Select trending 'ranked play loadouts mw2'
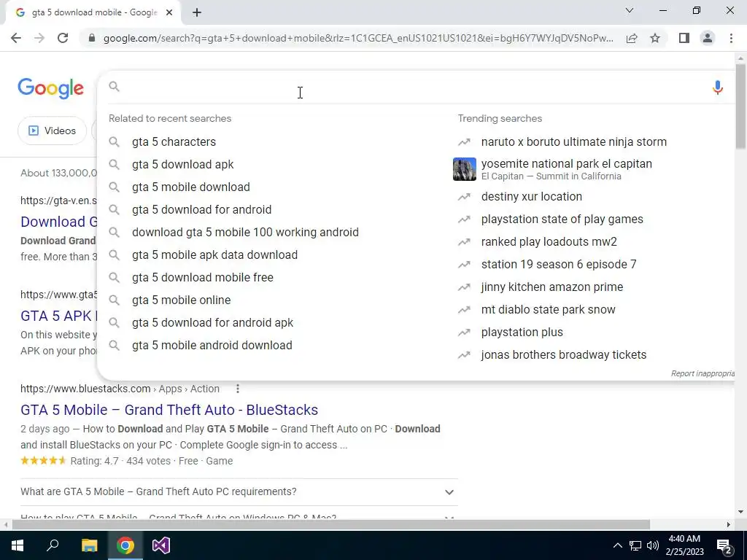Screen dimensions: 747x560 [549, 242]
